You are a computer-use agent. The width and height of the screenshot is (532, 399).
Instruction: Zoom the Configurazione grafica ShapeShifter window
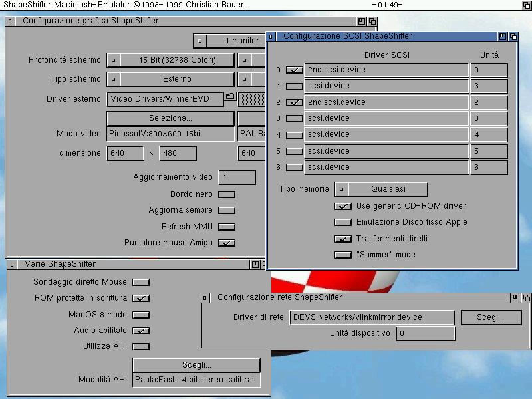tap(362, 21)
